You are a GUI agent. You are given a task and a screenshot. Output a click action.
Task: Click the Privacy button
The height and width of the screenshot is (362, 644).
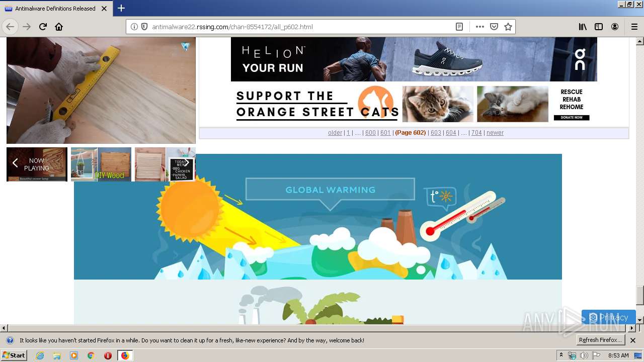tap(609, 317)
